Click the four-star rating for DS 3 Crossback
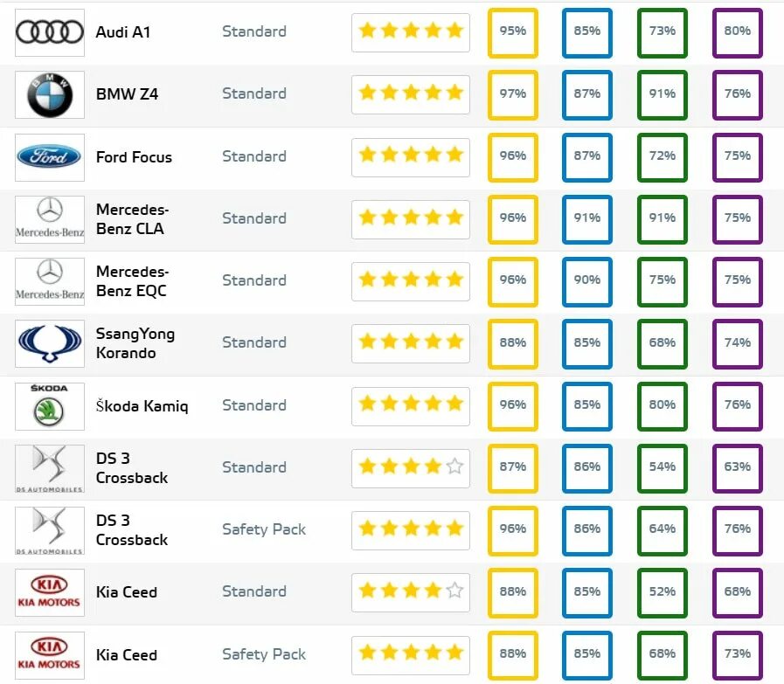This screenshot has width=784, height=684. [x=411, y=468]
